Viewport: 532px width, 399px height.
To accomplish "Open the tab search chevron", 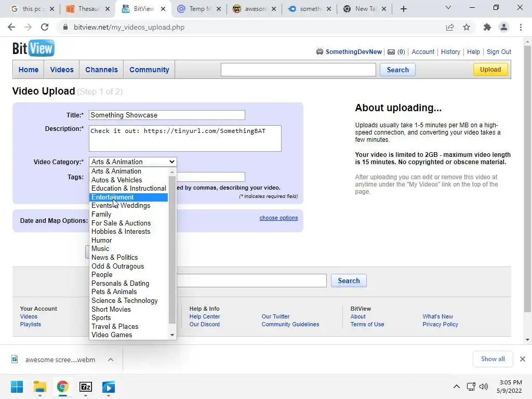I will pos(448,7).
